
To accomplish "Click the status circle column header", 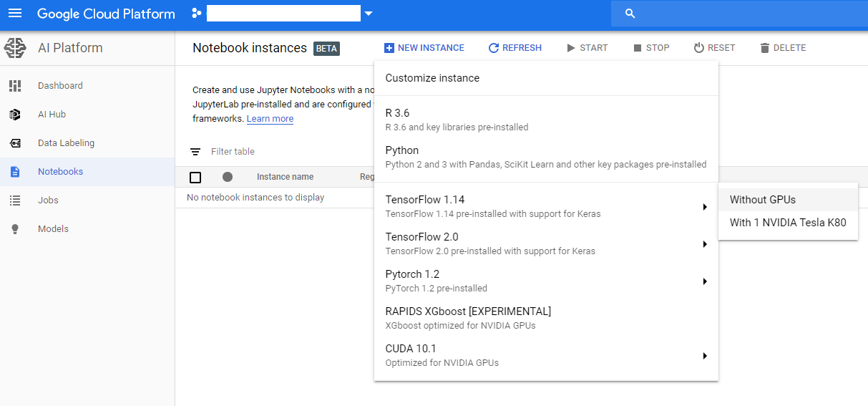I will tap(228, 177).
